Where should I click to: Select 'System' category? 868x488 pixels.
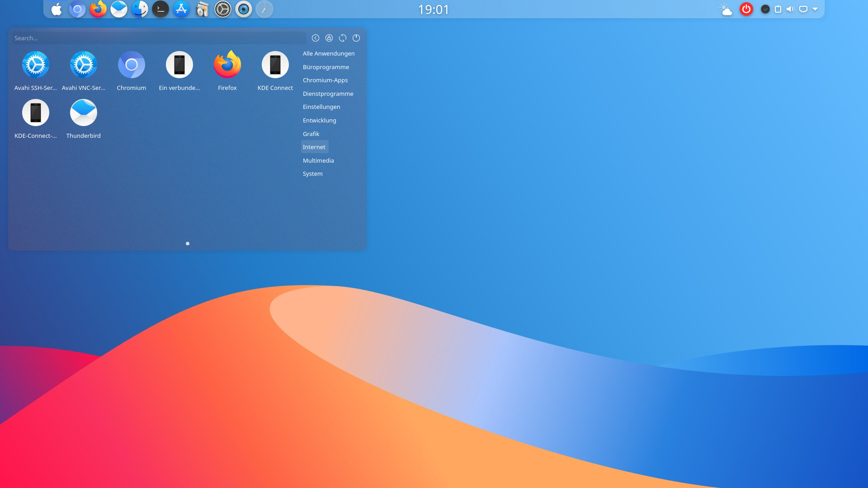tap(313, 174)
